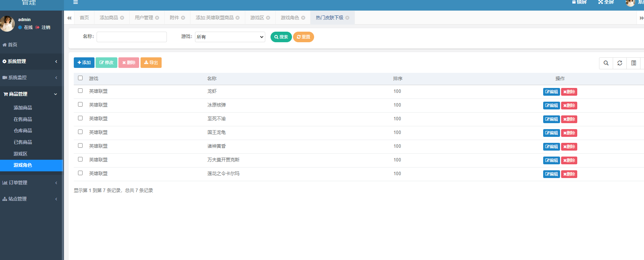Click the blue 添加 add button
The image size is (644, 260).
point(84,63)
